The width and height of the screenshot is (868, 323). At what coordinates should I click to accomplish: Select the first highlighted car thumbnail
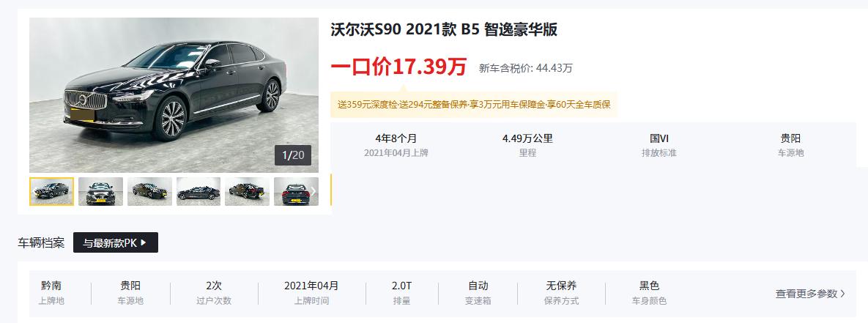pyautogui.click(x=51, y=191)
